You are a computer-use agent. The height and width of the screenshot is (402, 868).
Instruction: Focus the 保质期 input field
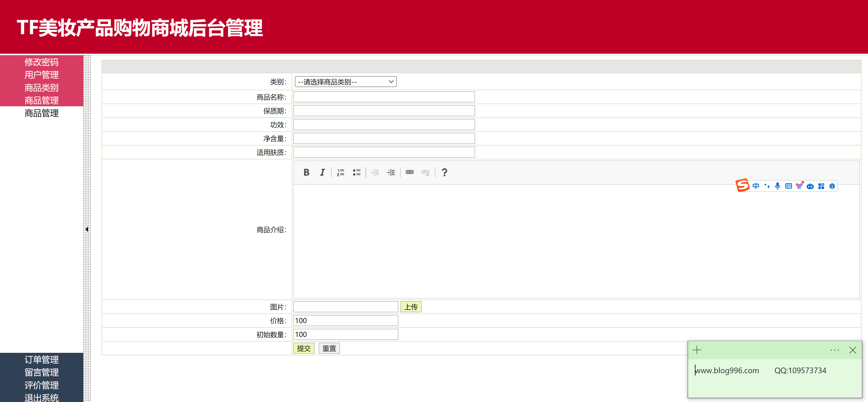[384, 111]
